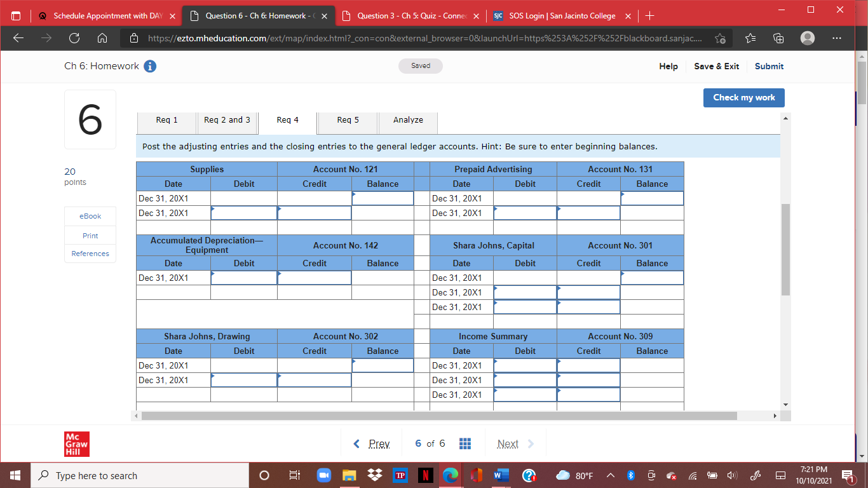Viewport: 868px width, 488px height.
Task: Click Shara Johns Capital first-row Balance field
Action: pos(652,278)
